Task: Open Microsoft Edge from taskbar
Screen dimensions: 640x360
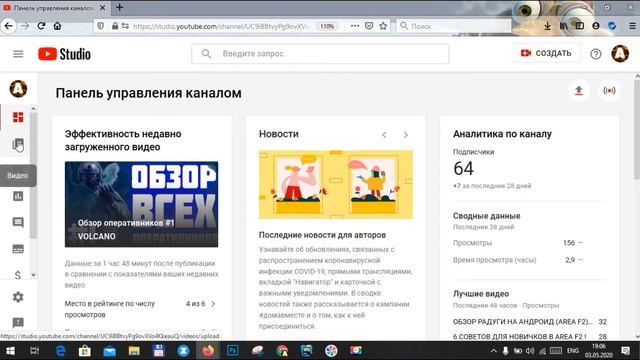Action: (x=60, y=351)
